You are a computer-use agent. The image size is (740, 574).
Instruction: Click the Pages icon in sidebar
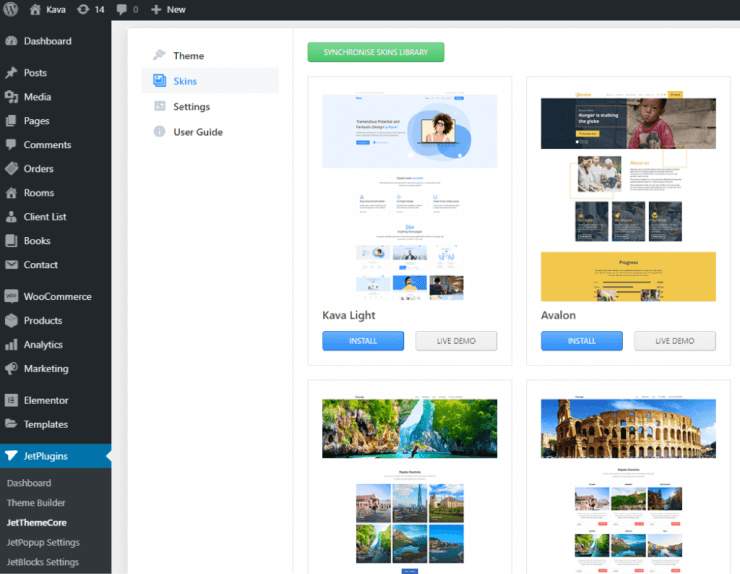point(11,121)
